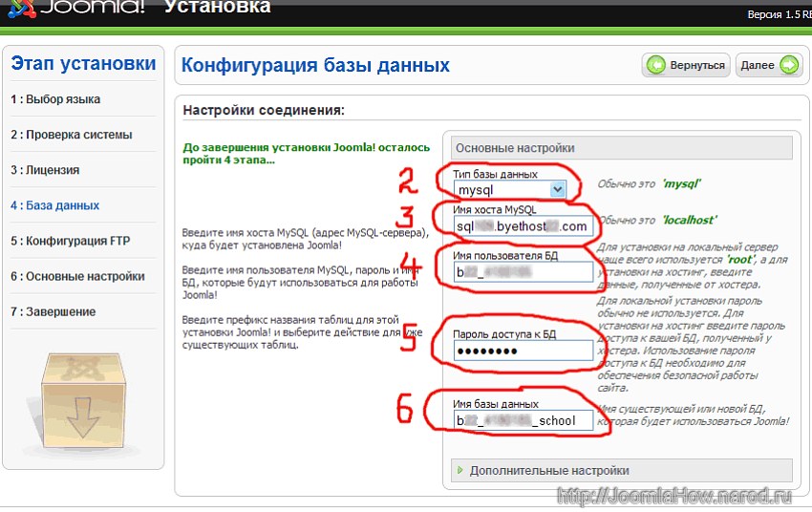This screenshot has width=812, height=512.
Task: Click the Имя пользователя БД field
Action: [x=524, y=272]
